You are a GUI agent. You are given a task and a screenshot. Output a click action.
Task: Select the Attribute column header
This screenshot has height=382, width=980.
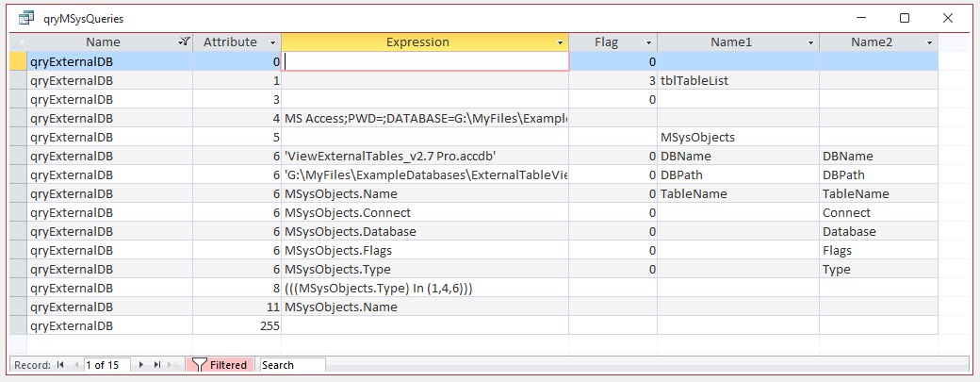(x=230, y=42)
